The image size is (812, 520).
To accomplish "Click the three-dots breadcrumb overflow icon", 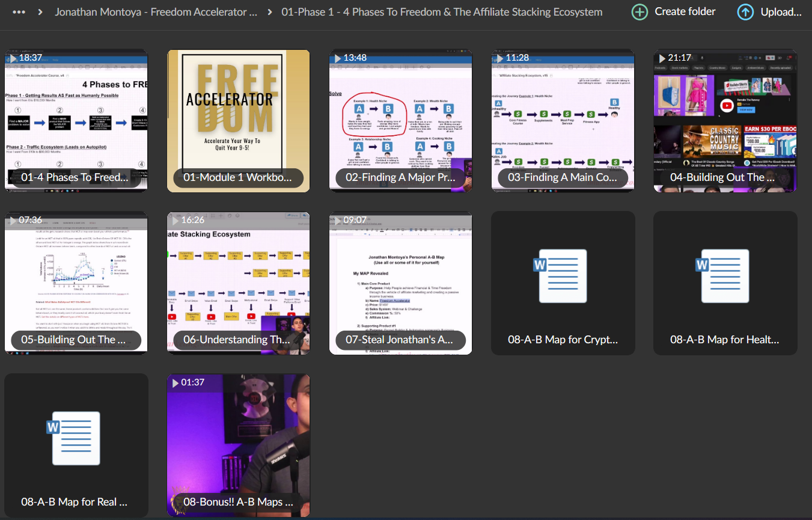I will (x=19, y=12).
